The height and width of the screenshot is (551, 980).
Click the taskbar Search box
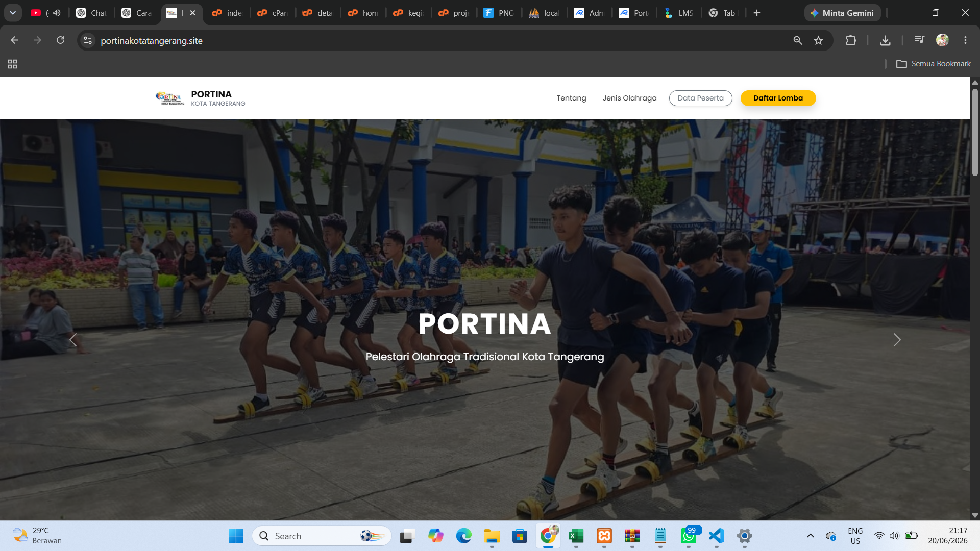coord(322,536)
